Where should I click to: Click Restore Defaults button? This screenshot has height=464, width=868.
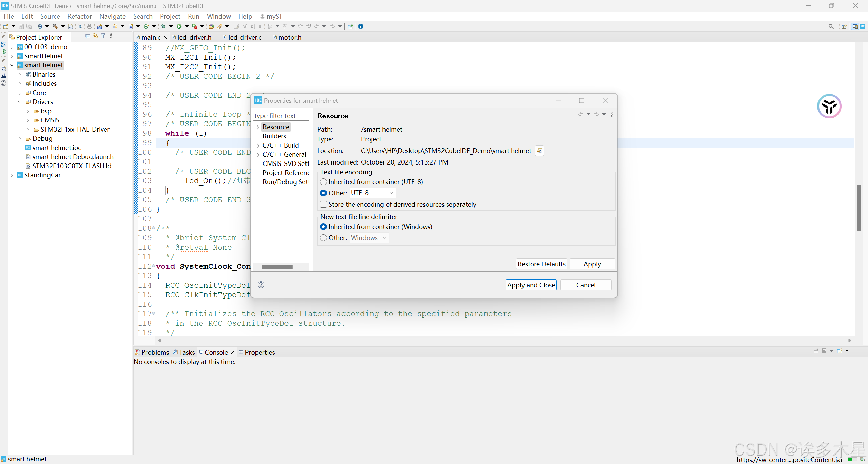[x=541, y=264]
